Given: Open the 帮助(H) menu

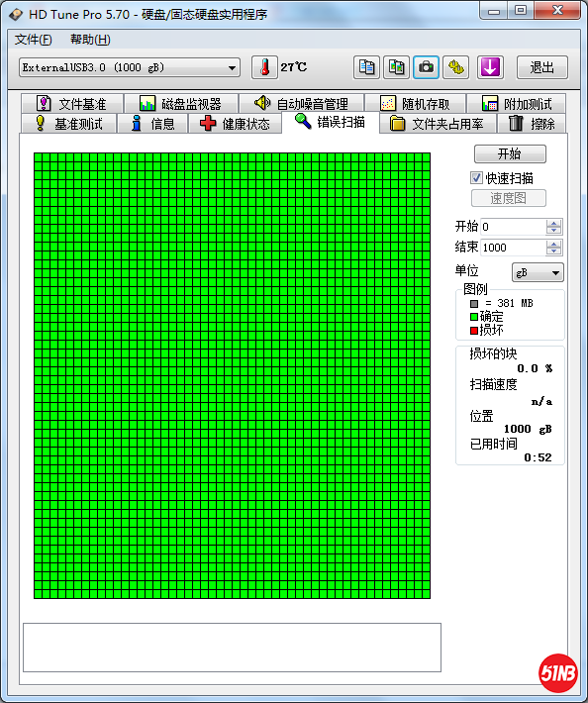Looking at the screenshot, I should 90,40.
